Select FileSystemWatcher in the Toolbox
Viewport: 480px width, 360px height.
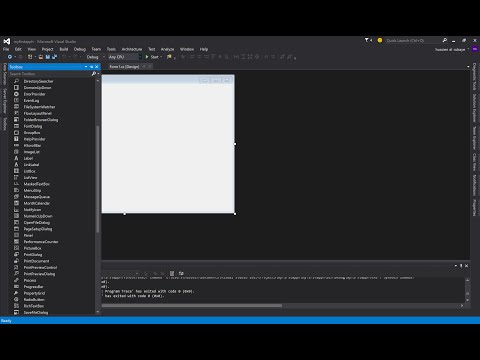click(39, 107)
